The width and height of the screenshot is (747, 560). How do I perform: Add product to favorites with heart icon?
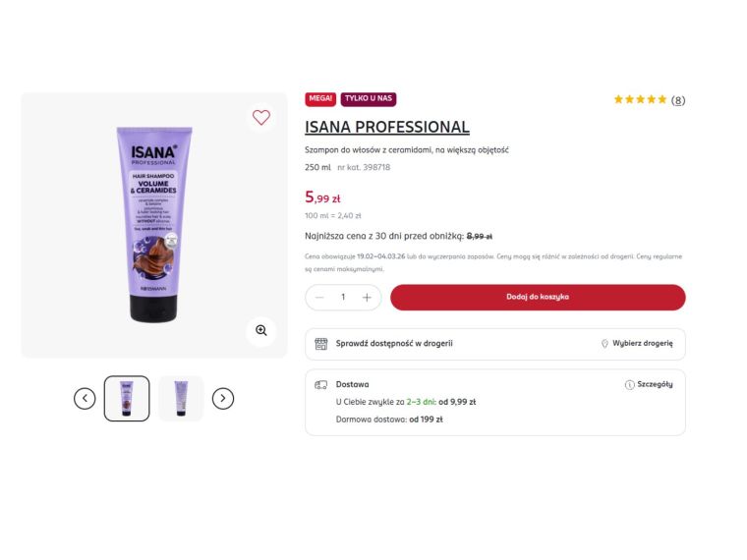261,117
